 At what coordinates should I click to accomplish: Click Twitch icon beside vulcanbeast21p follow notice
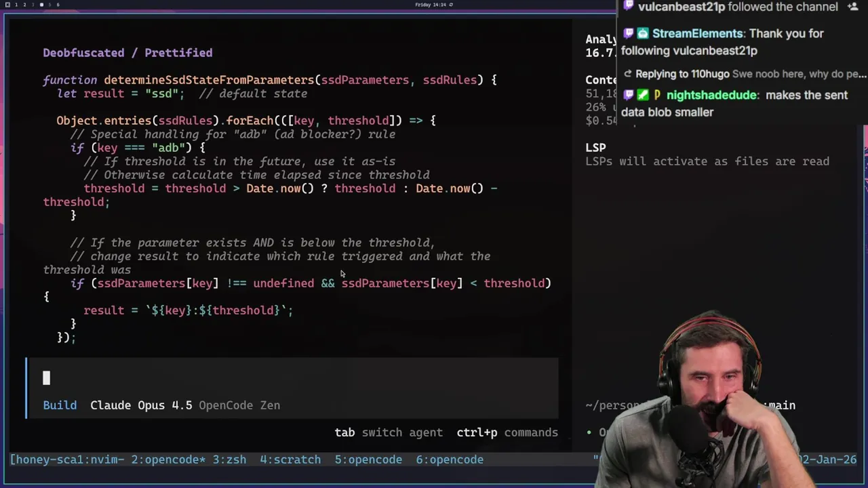pos(628,7)
